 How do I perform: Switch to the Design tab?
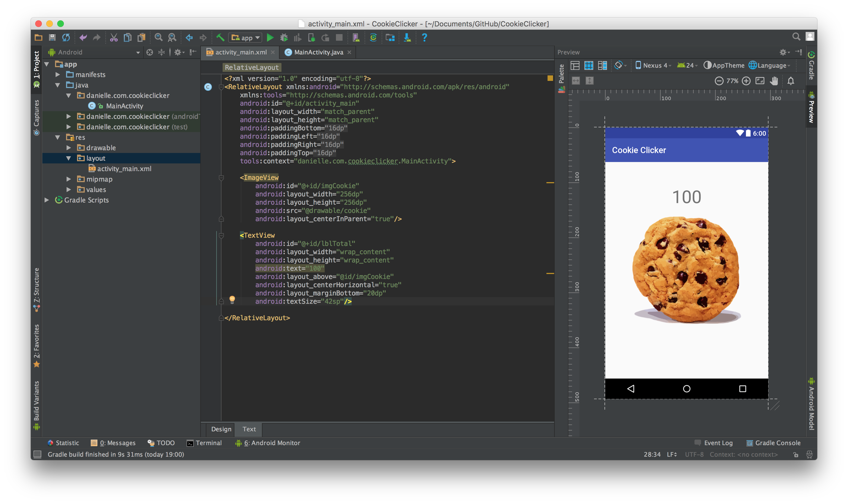221,429
